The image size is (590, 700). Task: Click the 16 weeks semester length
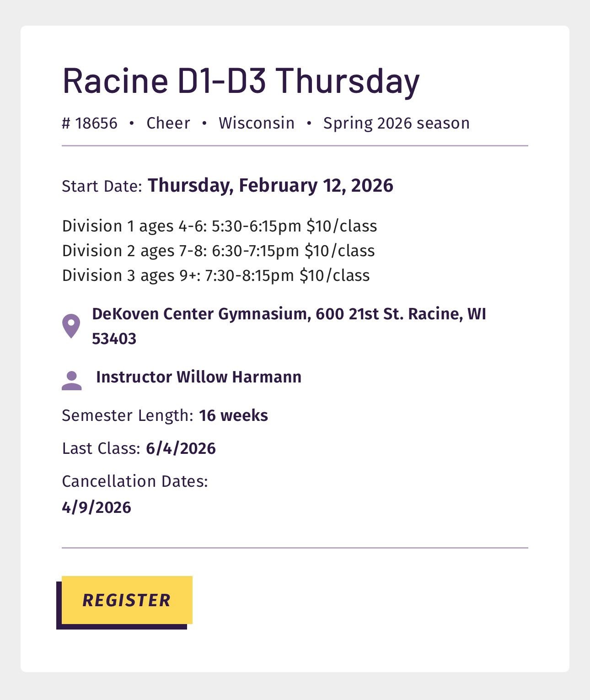point(233,415)
